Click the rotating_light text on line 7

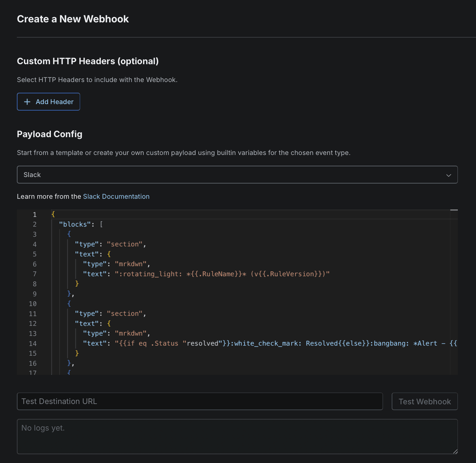(150, 274)
